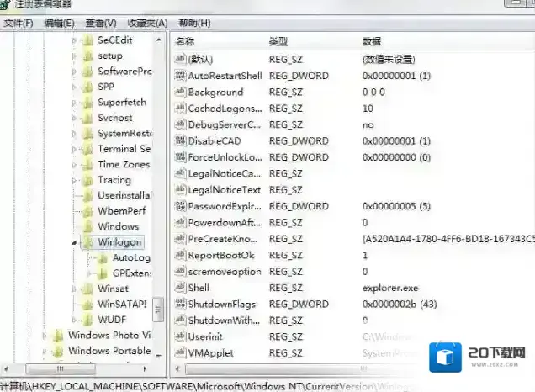Collapse the Winlogon tree node

74,242
